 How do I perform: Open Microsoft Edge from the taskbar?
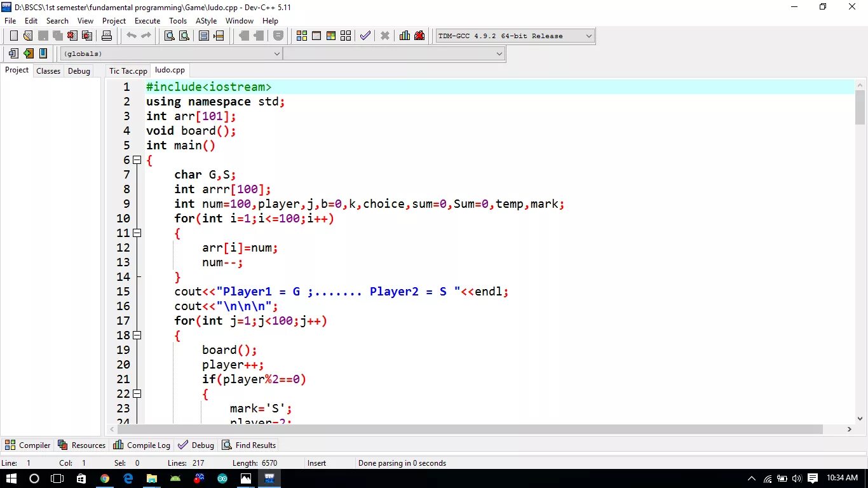coord(128,478)
